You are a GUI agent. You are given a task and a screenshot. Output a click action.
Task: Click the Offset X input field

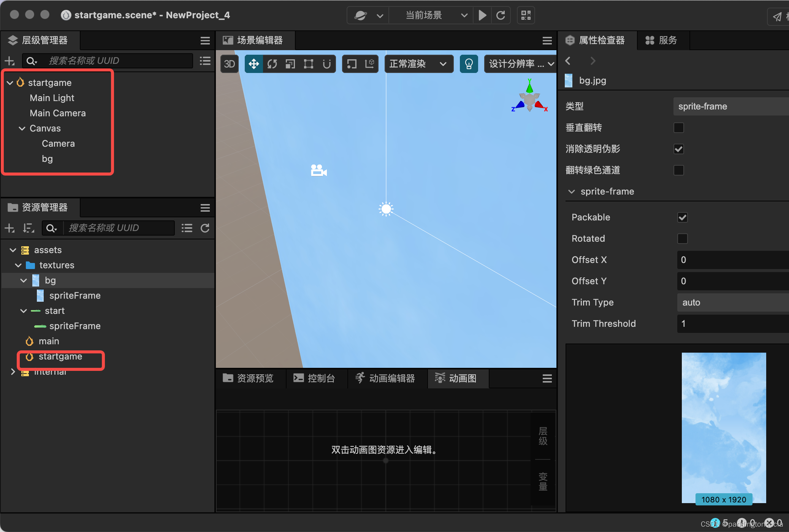click(x=732, y=260)
